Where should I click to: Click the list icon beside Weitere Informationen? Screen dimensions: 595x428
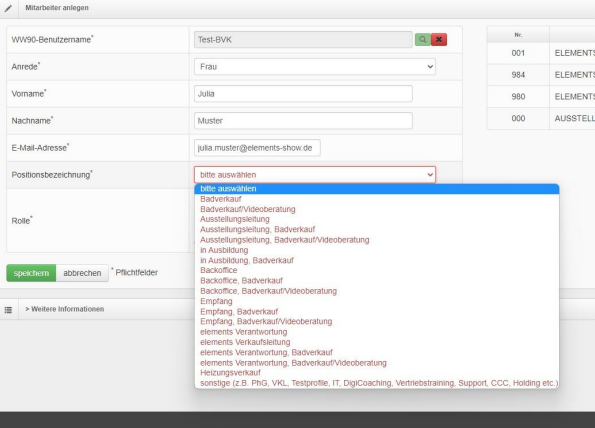coord(8,310)
